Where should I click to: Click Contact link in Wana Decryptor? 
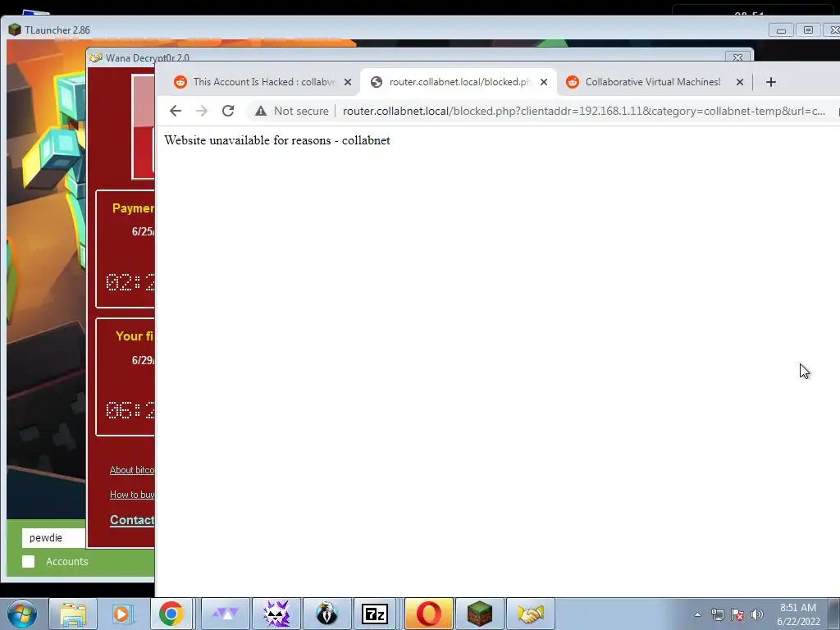(x=132, y=519)
